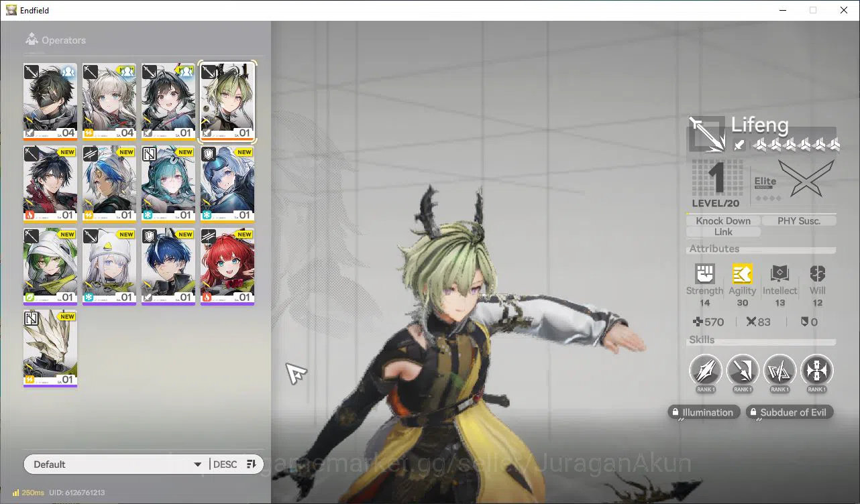Toggle the DESC sort order button
The width and height of the screenshot is (860, 504).
235,464
